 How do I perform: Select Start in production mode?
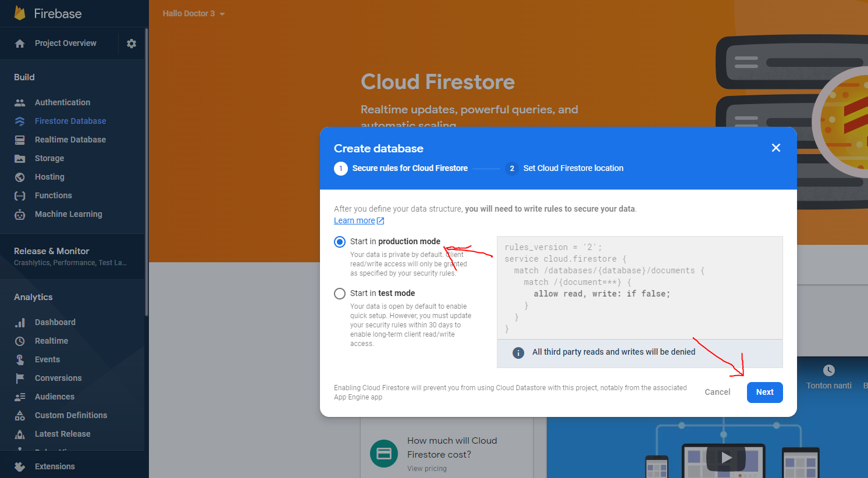click(340, 242)
